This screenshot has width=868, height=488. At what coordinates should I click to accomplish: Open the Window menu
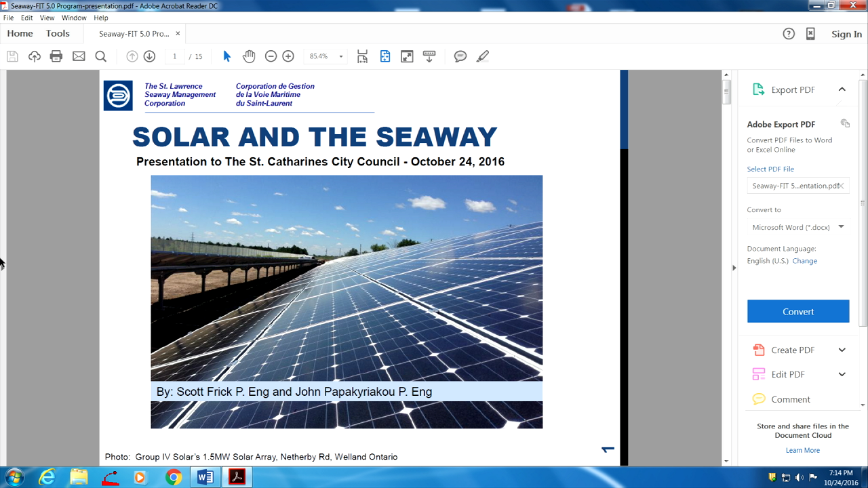[74, 18]
